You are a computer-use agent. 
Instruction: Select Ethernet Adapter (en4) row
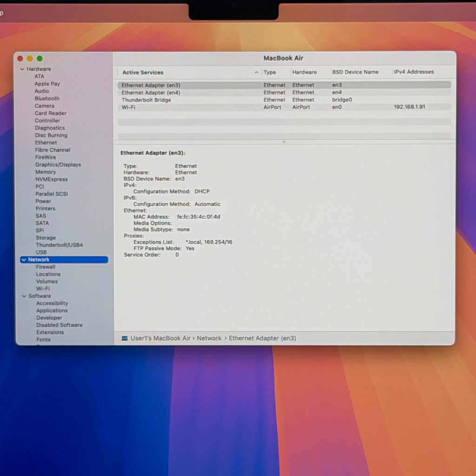tap(284, 93)
